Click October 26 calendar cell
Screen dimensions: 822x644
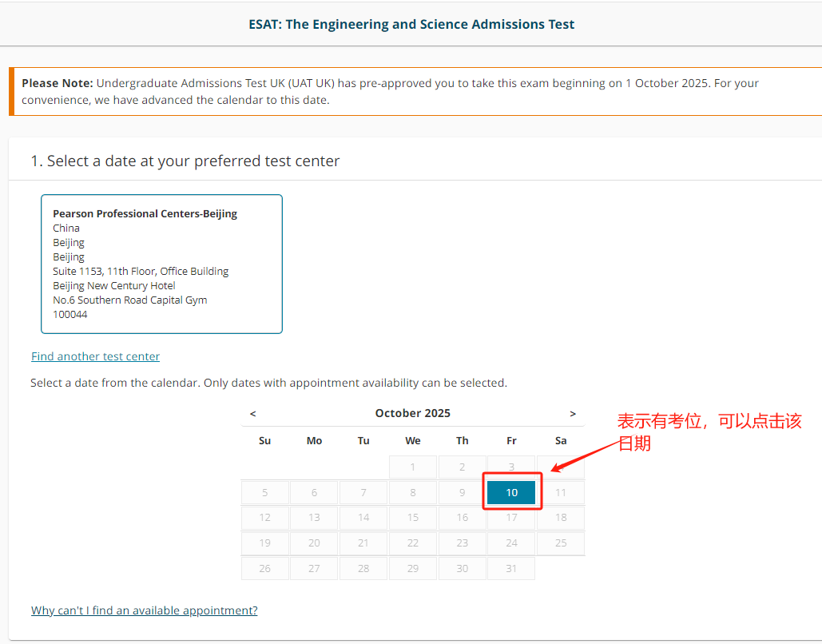tap(265, 568)
